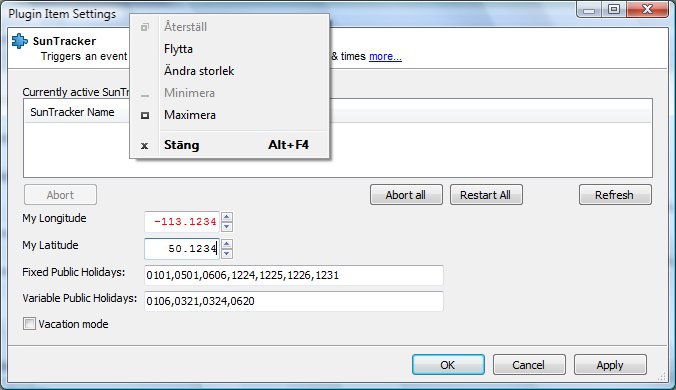The image size is (676, 390).
Task: Click the Abort all button
Action: pyautogui.click(x=406, y=195)
